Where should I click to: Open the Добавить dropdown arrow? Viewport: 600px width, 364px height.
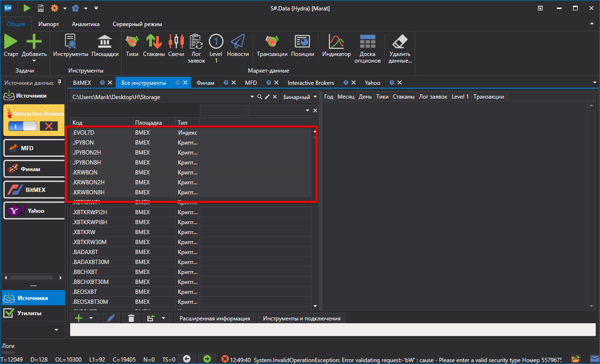[x=34, y=61]
